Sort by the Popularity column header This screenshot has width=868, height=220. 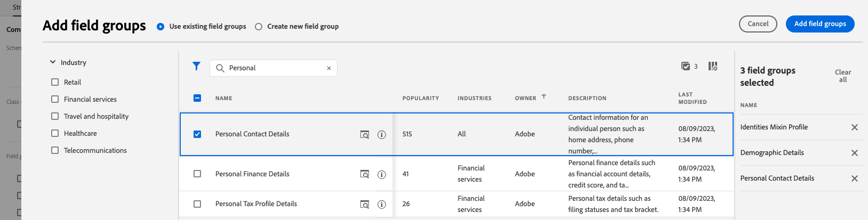(421, 99)
